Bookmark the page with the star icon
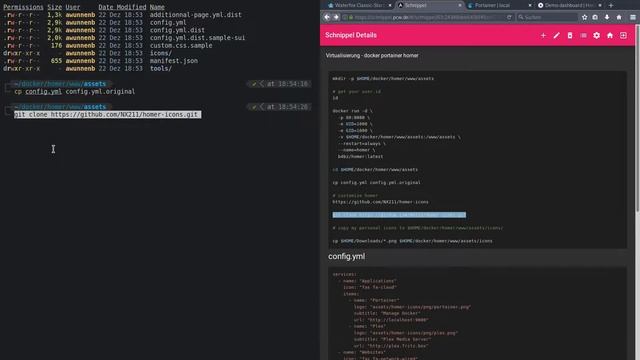The width and height of the screenshot is (640, 360). coord(584,17)
